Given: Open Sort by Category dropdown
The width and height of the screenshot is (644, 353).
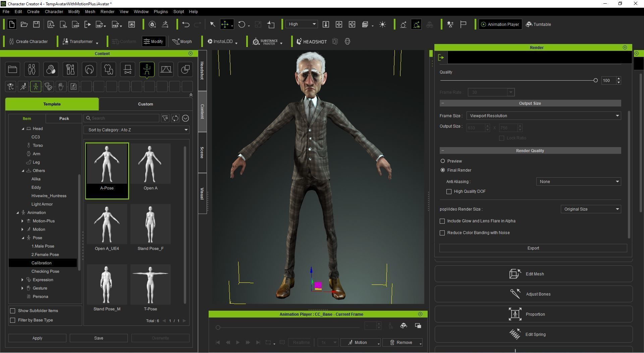Looking at the screenshot, I should 137,130.
